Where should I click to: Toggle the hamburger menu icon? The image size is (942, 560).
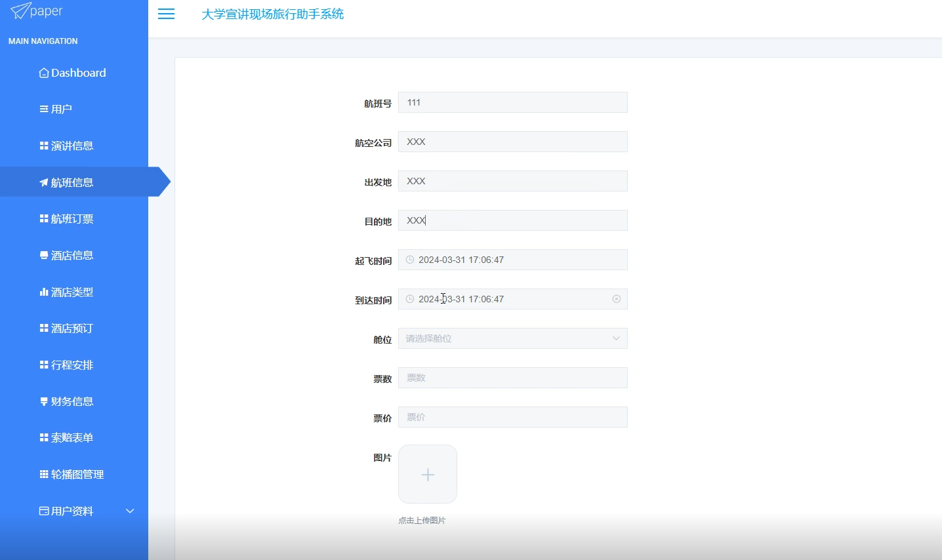click(167, 14)
